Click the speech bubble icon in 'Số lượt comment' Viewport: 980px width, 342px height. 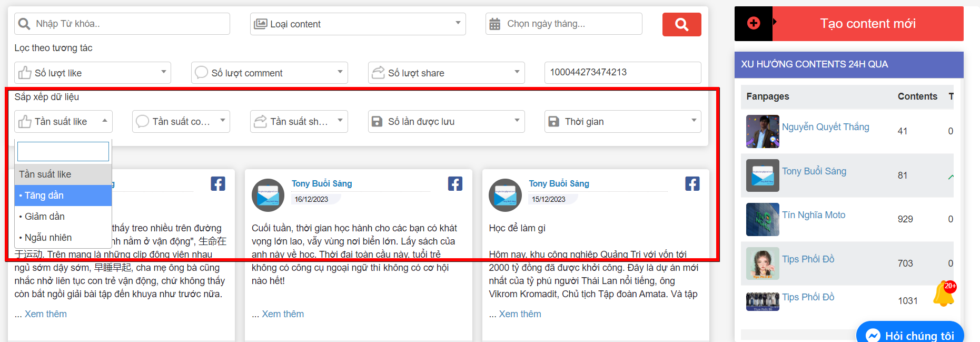[x=201, y=72]
